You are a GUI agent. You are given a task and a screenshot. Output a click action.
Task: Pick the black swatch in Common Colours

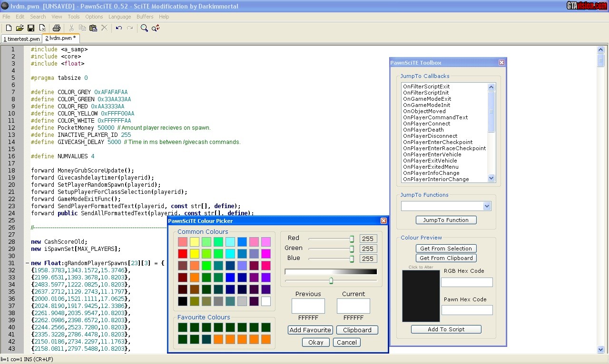[183, 301]
